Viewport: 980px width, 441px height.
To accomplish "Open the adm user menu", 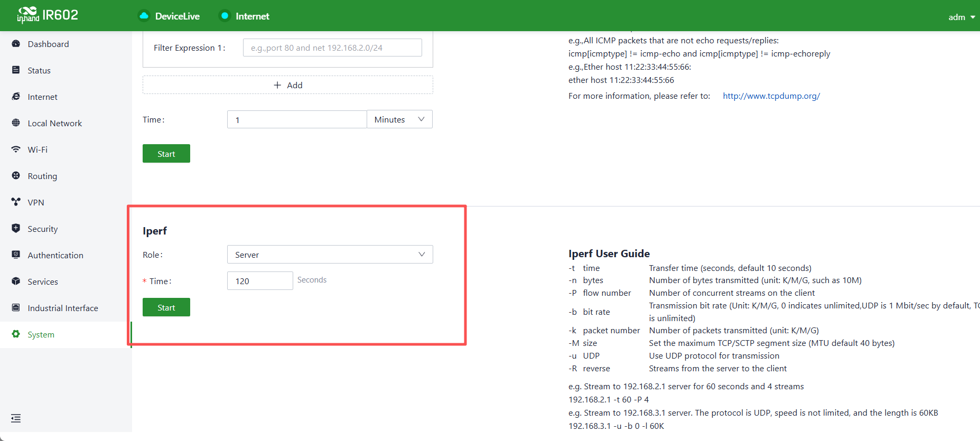I will (x=962, y=17).
